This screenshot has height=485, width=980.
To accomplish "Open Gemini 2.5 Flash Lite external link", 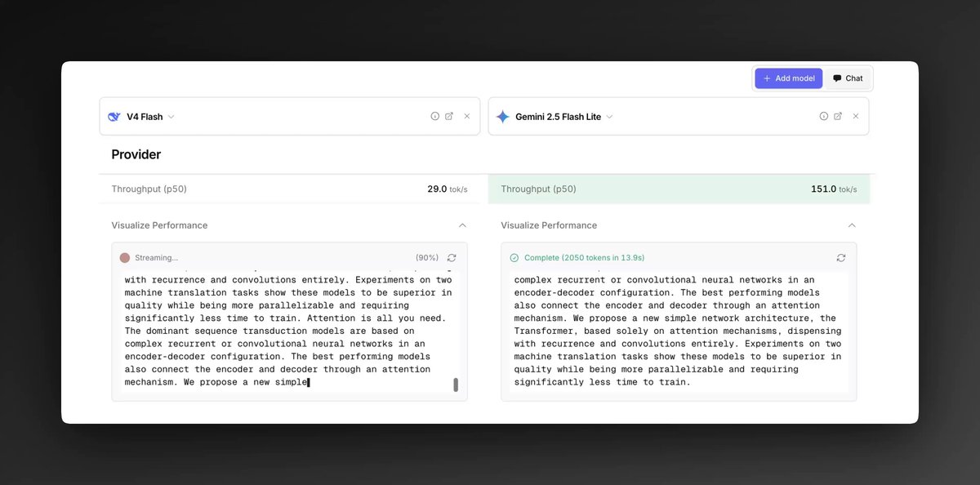I will click(838, 116).
